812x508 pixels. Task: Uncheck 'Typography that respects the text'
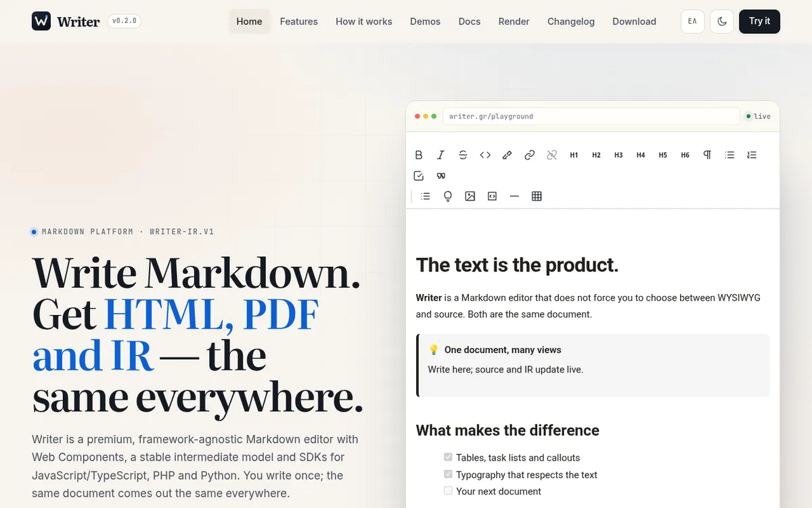click(448, 474)
